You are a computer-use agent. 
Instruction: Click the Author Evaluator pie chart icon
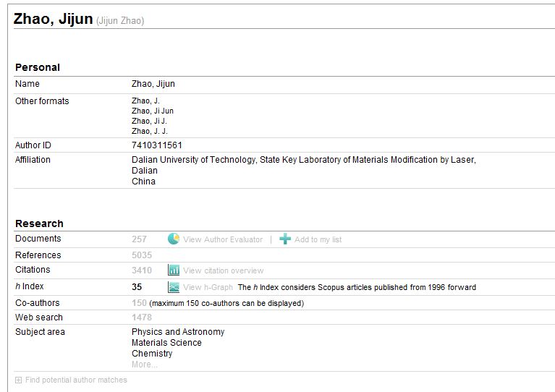174,239
